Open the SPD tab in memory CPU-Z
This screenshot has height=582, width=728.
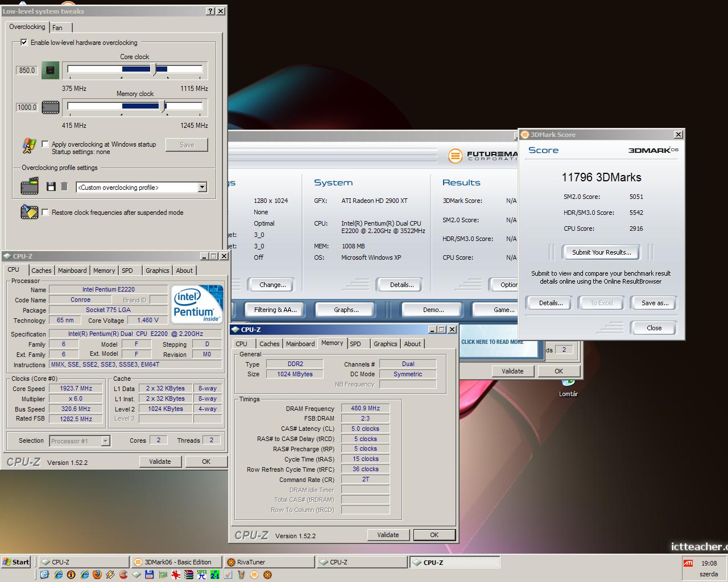(x=355, y=344)
